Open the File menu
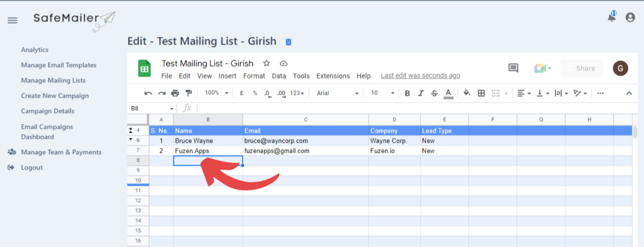The height and width of the screenshot is (247, 644). 166,76
